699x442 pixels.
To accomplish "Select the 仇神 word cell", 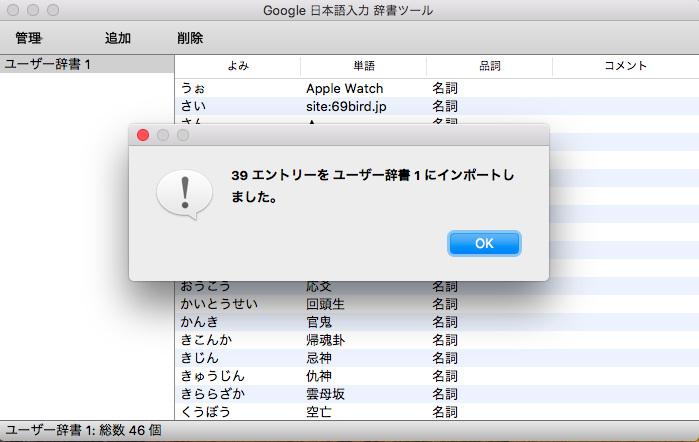I will [364, 376].
